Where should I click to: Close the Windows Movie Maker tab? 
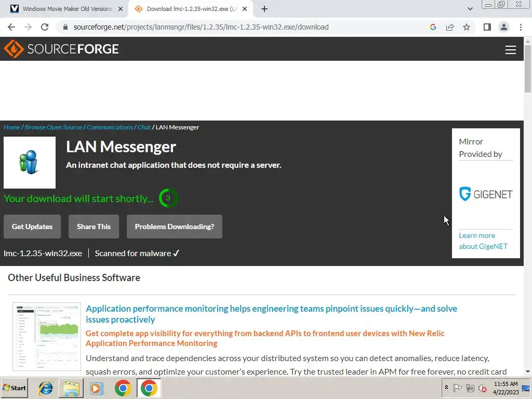tap(121, 9)
